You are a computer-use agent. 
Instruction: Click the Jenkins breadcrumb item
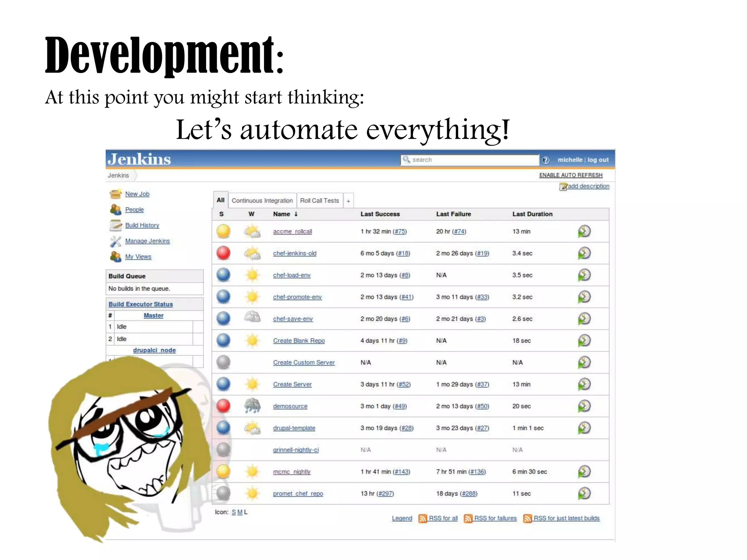[118, 175]
